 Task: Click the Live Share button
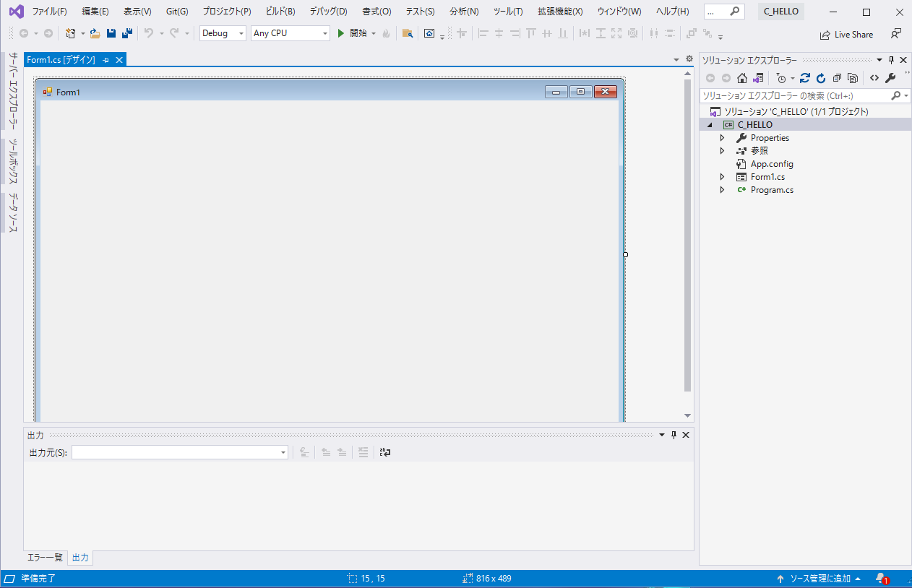846,34
